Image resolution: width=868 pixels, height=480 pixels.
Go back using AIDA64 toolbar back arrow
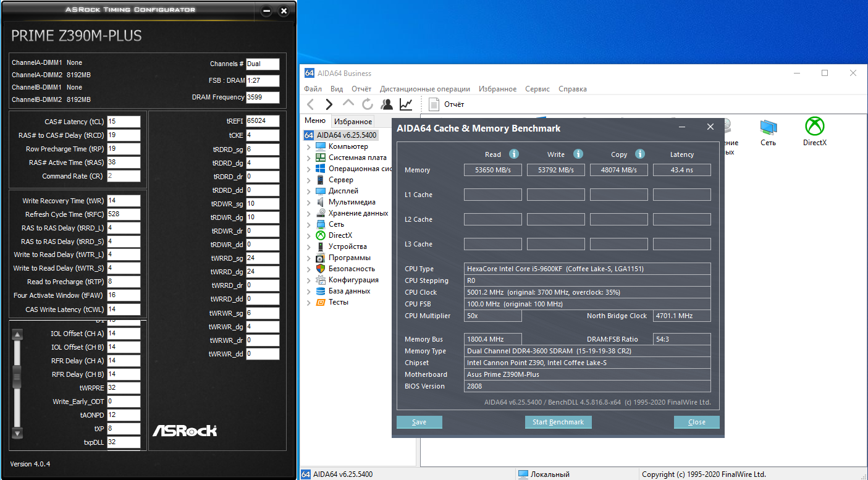pyautogui.click(x=311, y=104)
